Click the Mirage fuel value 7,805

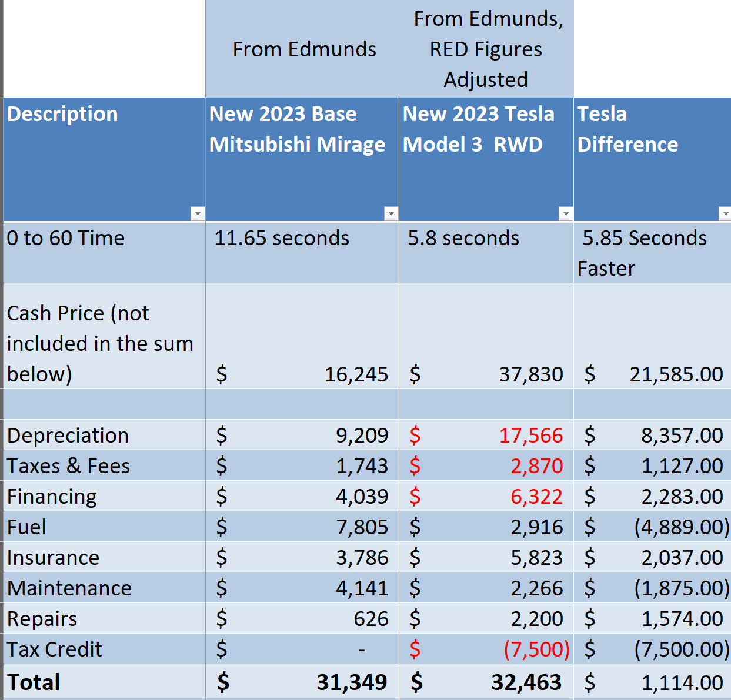coord(362,527)
